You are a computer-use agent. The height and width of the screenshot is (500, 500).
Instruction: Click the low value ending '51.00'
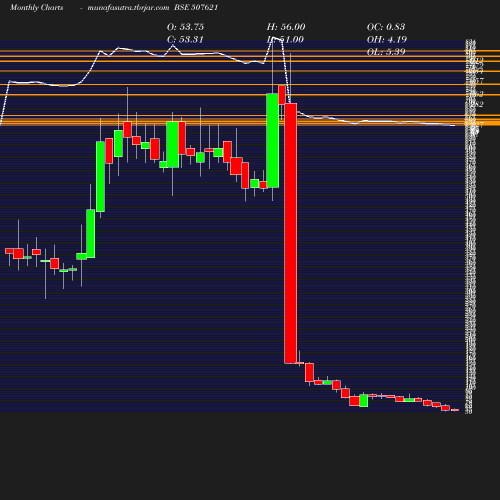pos(285,39)
